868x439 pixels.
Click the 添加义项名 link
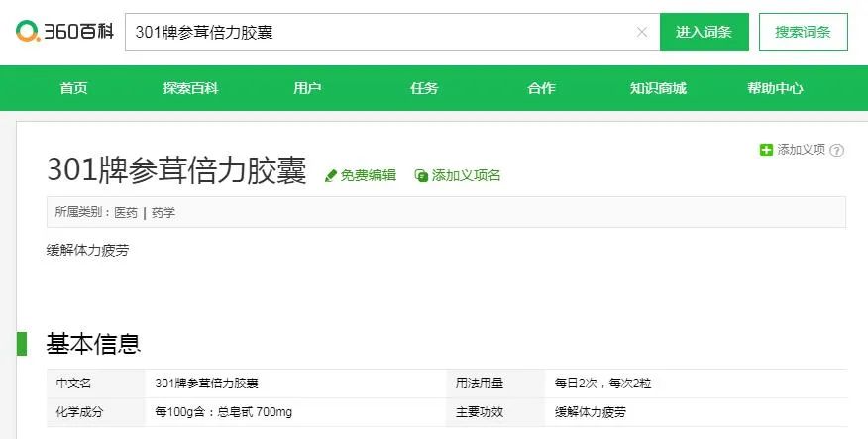(x=466, y=175)
